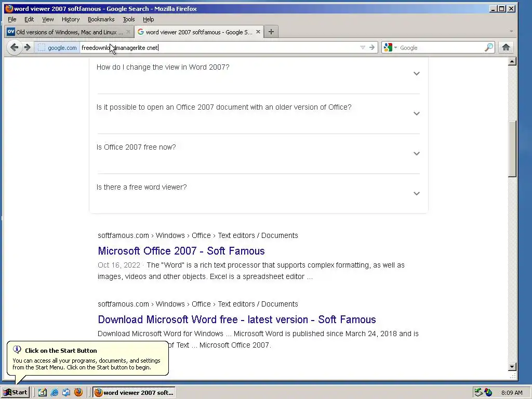Click the Start Button balloon tip info icon
532x399 pixels.
pyautogui.click(x=17, y=350)
